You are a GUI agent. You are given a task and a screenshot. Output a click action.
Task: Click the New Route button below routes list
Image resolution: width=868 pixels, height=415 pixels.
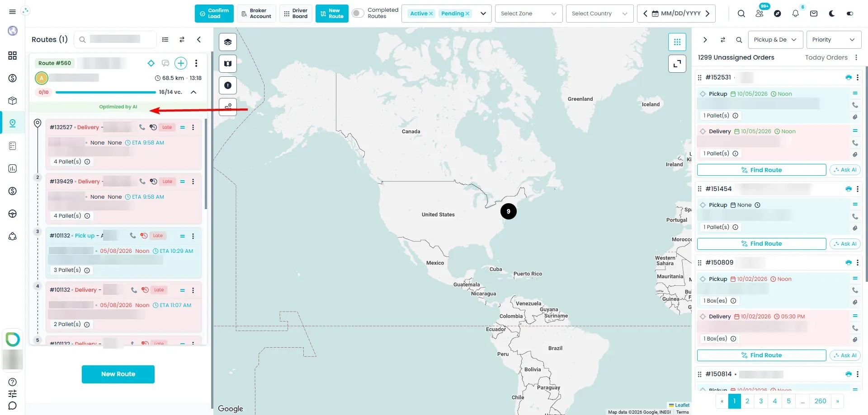[x=118, y=374]
